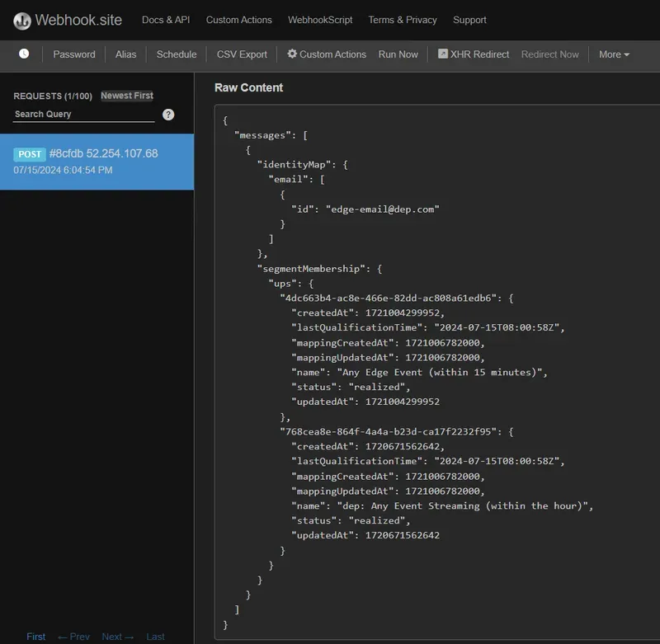Open Docs & API page

(166, 20)
